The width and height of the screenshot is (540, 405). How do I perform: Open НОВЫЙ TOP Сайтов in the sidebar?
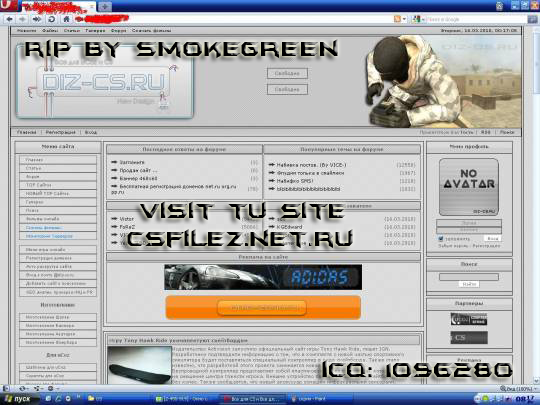[x=58, y=194]
